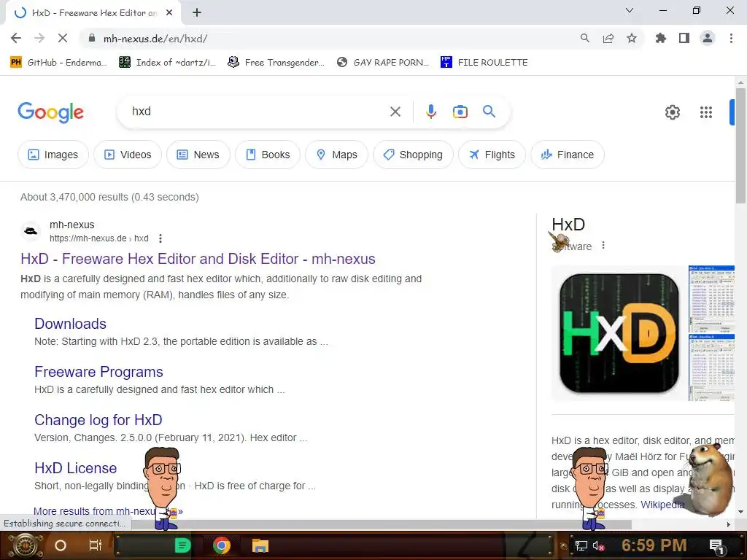
Task: Open the FILE ROULETTE bookmark
Action: click(x=484, y=63)
